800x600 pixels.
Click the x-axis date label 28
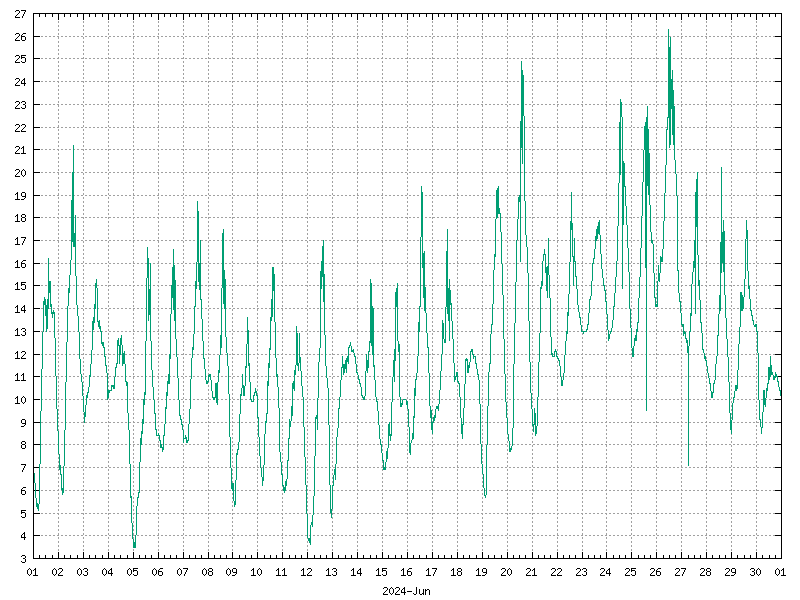pos(706,572)
